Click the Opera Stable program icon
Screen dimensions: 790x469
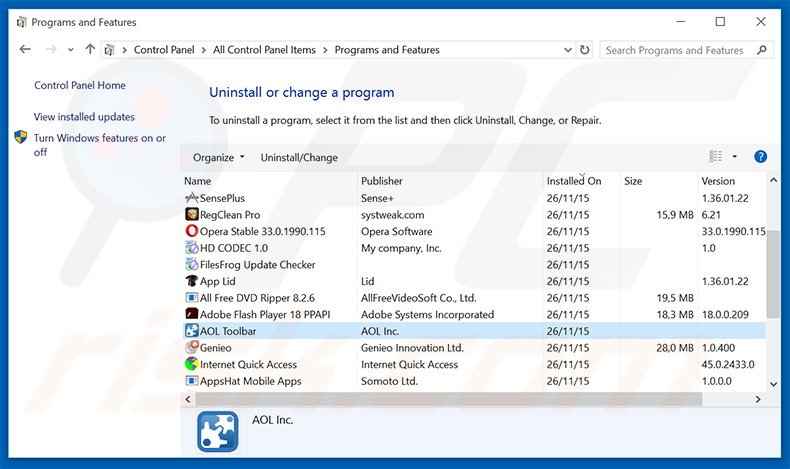[x=191, y=231]
